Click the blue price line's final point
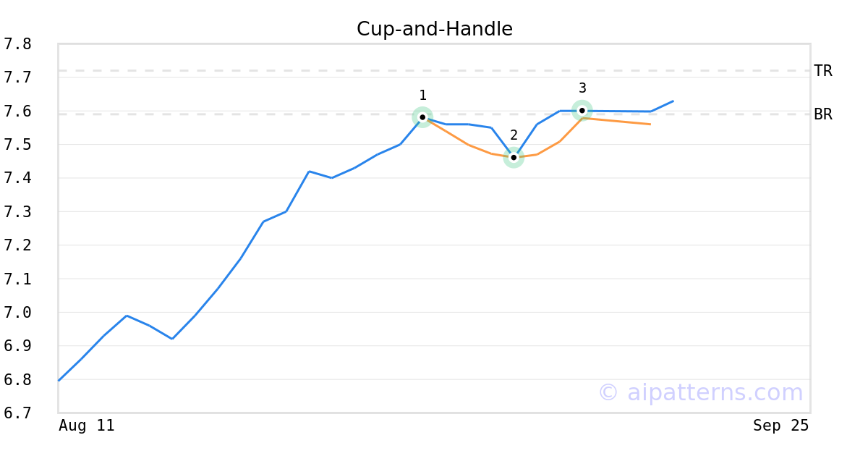This screenshot has width=868, height=456. pos(673,101)
